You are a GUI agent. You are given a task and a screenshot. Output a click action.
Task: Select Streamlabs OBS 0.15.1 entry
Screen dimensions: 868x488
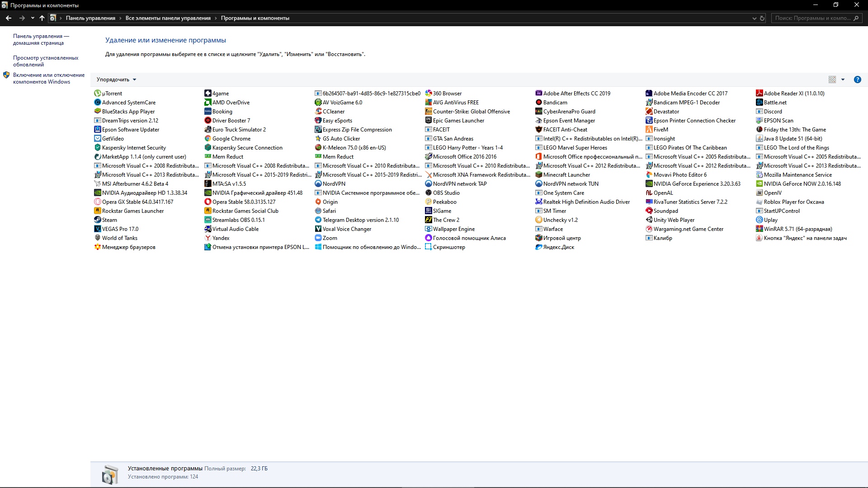click(235, 220)
